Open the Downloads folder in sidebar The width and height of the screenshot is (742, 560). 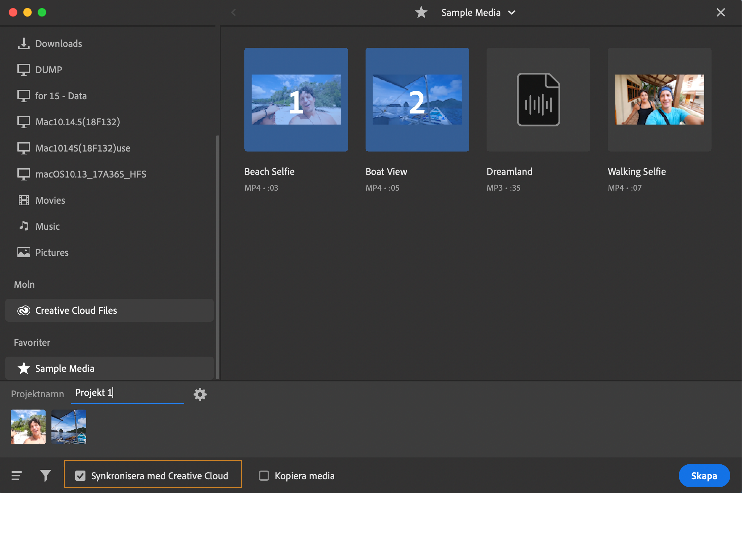click(x=58, y=44)
